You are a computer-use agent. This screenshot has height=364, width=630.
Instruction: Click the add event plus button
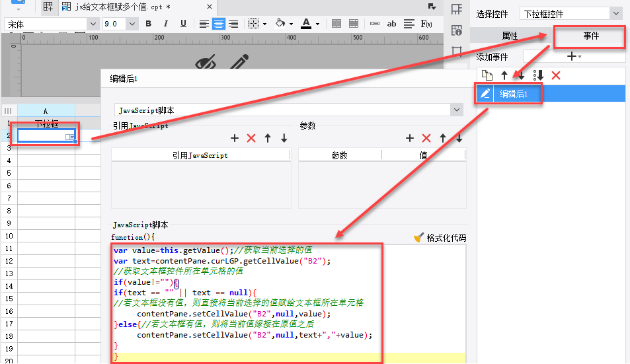574,57
